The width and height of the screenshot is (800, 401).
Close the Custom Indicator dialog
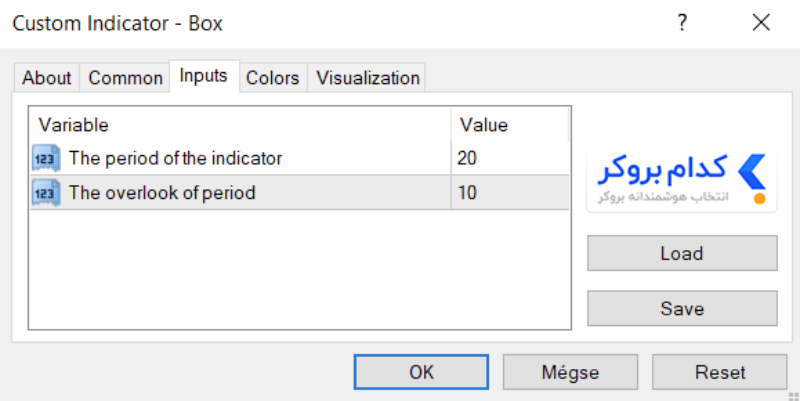[x=761, y=23]
